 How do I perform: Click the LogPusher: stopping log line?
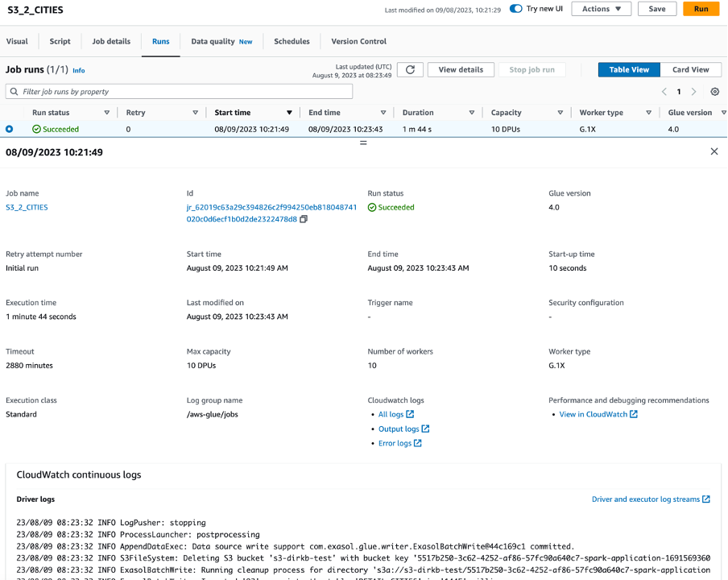[111, 523]
